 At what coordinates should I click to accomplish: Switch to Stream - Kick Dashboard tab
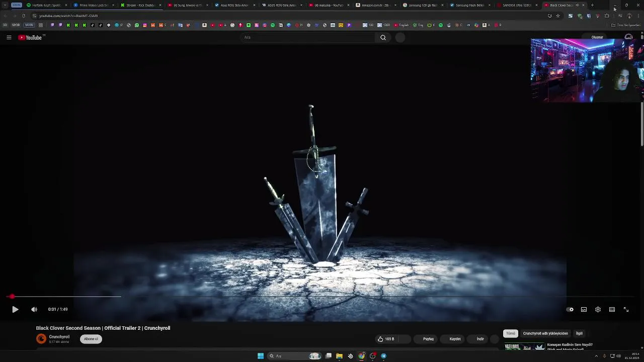click(141, 5)
